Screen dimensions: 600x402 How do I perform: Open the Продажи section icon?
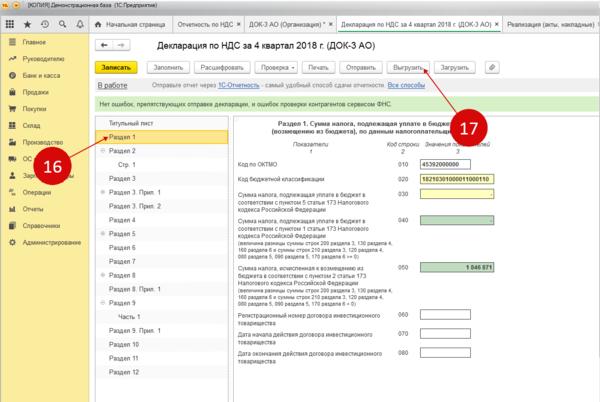(10, 90)
